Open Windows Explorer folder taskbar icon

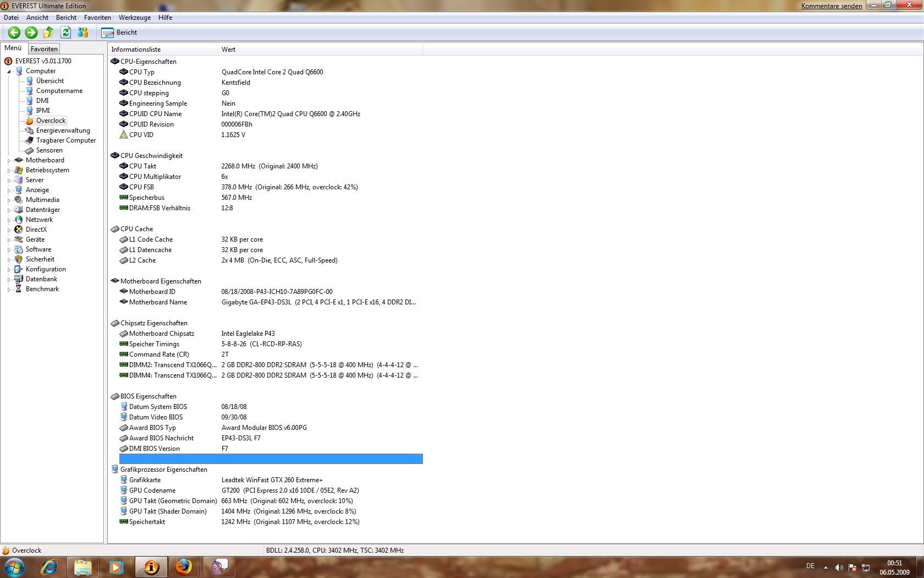point(82,567)
